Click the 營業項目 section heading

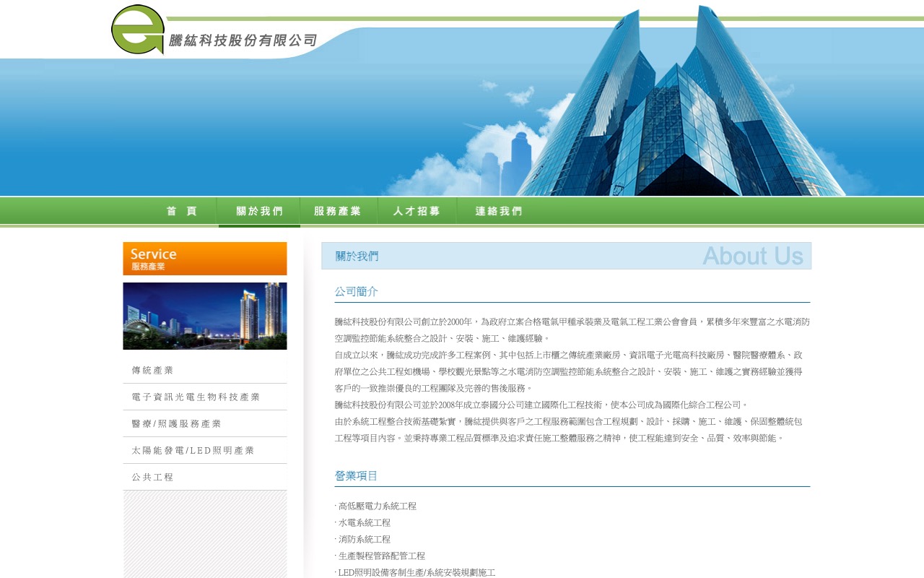(x=354, y=475)
